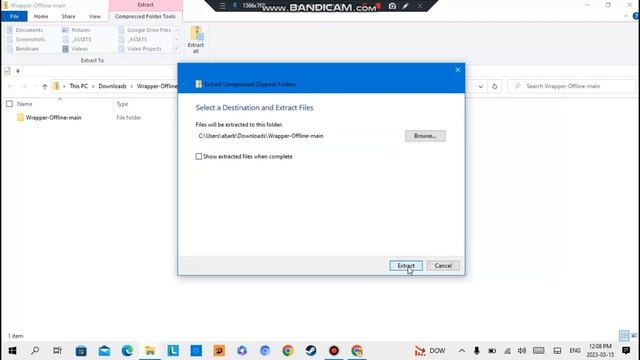Click Bandicam pencil draw icon

[x=405, y=6]
